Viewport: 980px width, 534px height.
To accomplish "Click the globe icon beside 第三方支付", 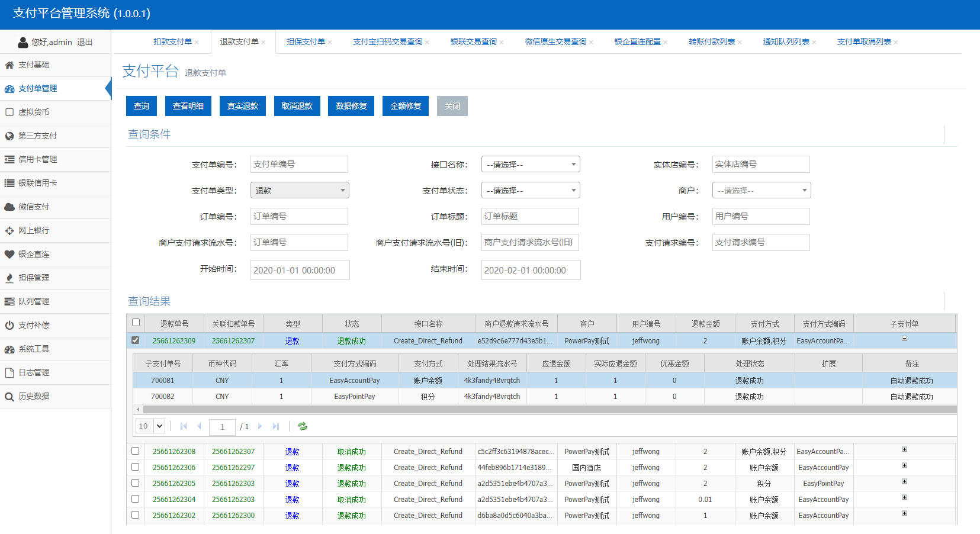I will point(9,136).
